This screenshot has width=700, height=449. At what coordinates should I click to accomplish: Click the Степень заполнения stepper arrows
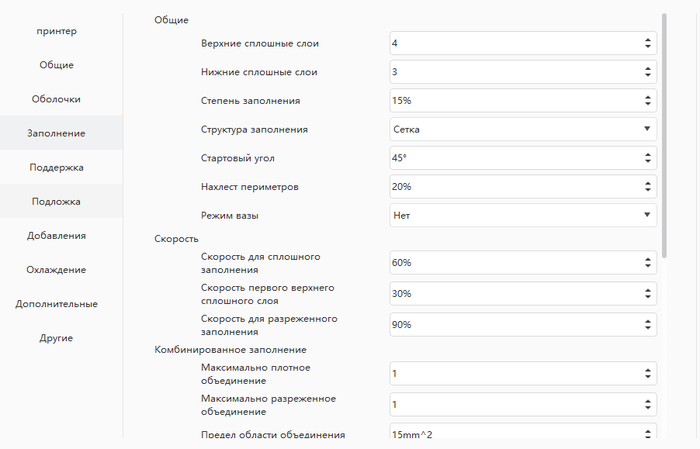(x=648, y=101)
